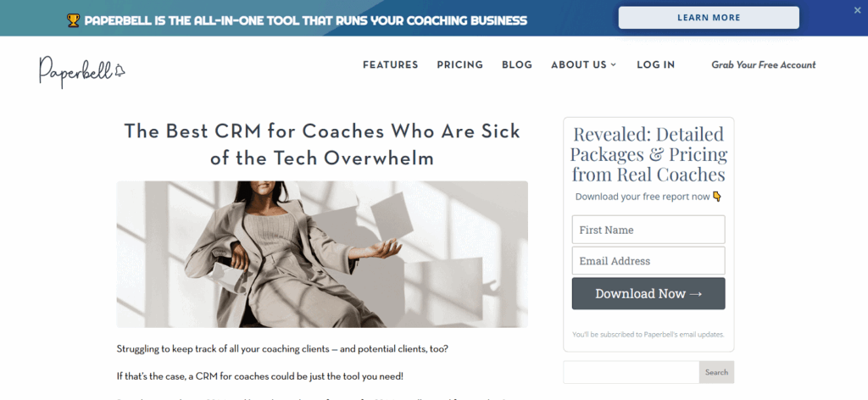Expand the About Us chevron

click(614, 65)
